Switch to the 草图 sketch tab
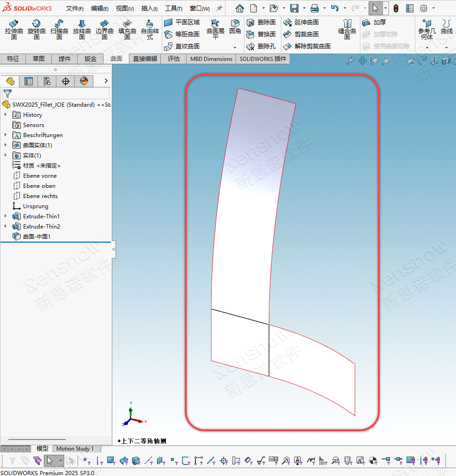456x476 pixels. click(39, 59)
